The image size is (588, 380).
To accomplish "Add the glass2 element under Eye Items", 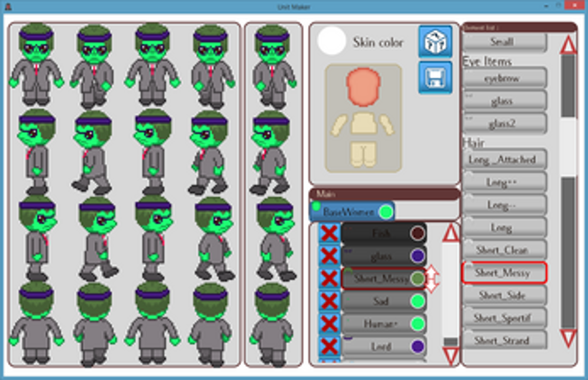I will 504,123.
